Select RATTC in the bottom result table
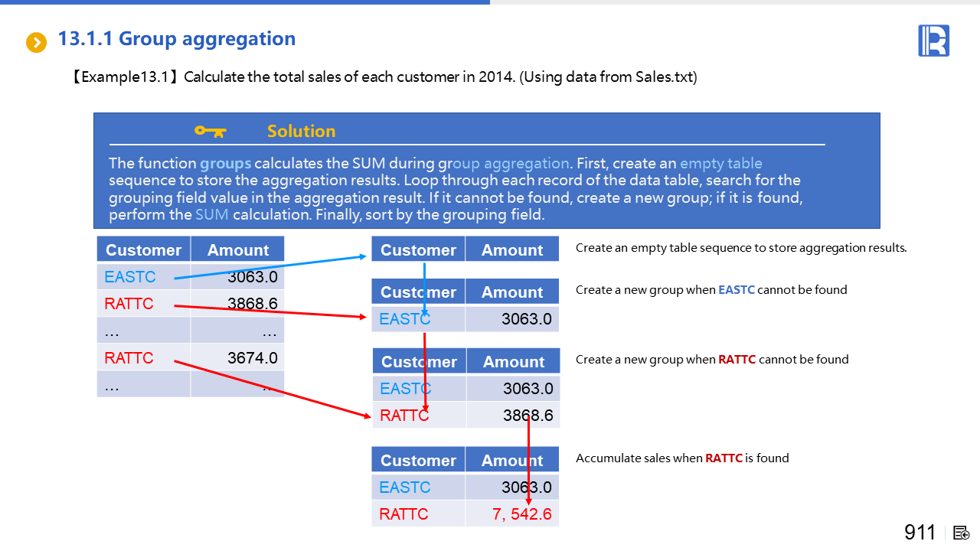This screenshot has width=980, height=551. pos(403,514)
